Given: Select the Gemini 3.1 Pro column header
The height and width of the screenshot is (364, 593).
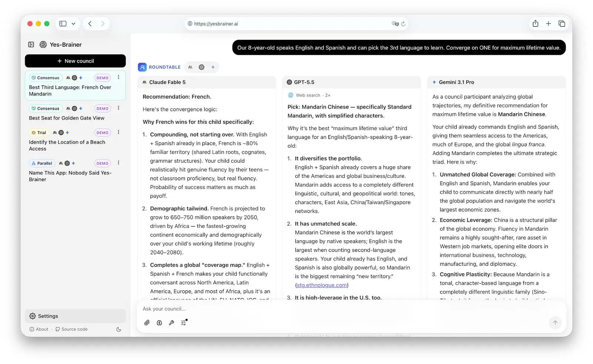Looking at the screenshot, I should coord(496,82).
